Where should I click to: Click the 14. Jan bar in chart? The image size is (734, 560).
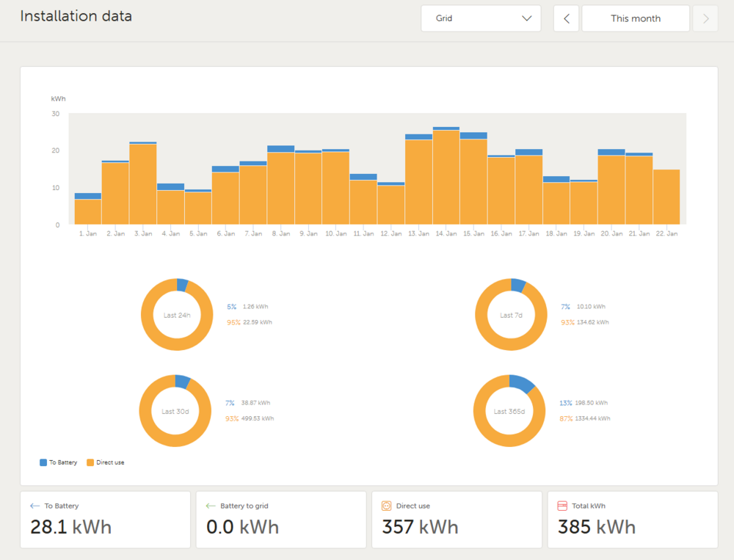pos(446,176)
